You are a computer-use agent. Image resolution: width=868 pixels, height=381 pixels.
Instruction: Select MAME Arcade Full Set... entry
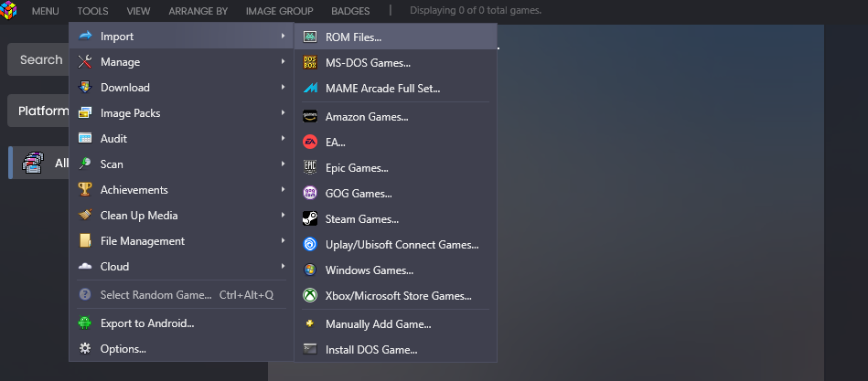(x=396, y=88)
